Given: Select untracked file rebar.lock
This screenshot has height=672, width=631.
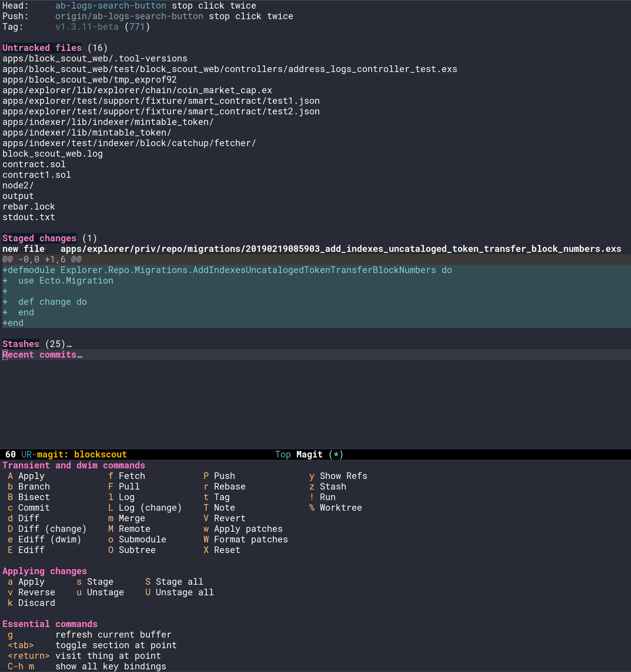Looking at the screenshot, I should (28, 207).
